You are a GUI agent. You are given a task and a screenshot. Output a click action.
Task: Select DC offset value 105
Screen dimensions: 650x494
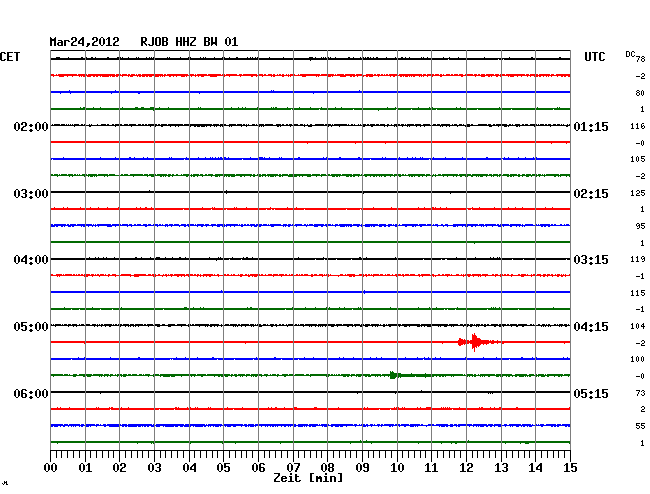click(638, 159)
